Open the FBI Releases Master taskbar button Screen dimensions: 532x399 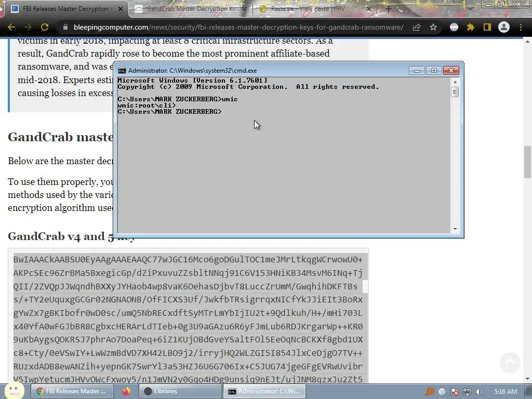[x=73, y=391]
